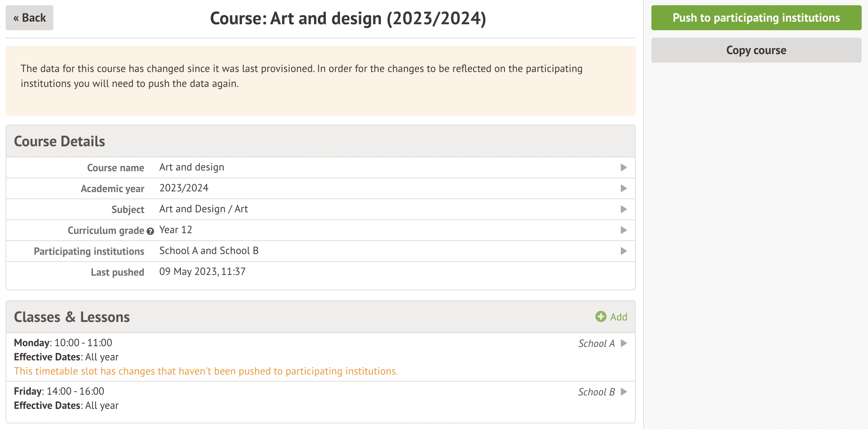Expand the Course name row arrow
This screenshot has width=868, height=429.
[x=623, y=167]
